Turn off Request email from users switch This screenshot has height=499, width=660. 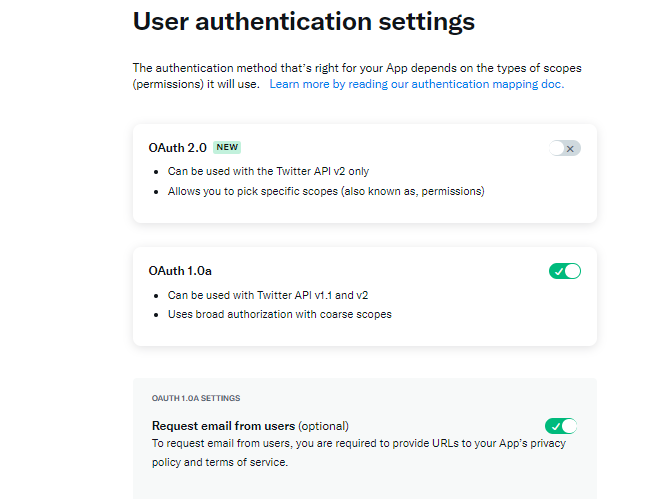click(561, 426)
